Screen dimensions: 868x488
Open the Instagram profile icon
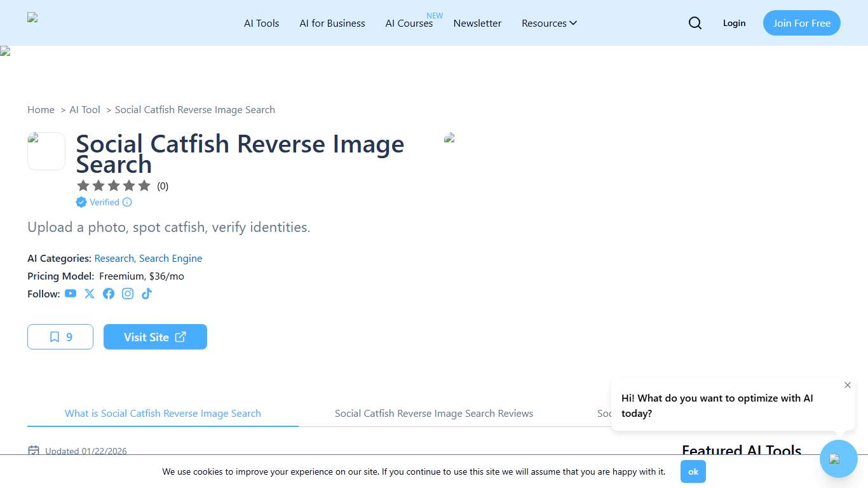click(128, 294)
